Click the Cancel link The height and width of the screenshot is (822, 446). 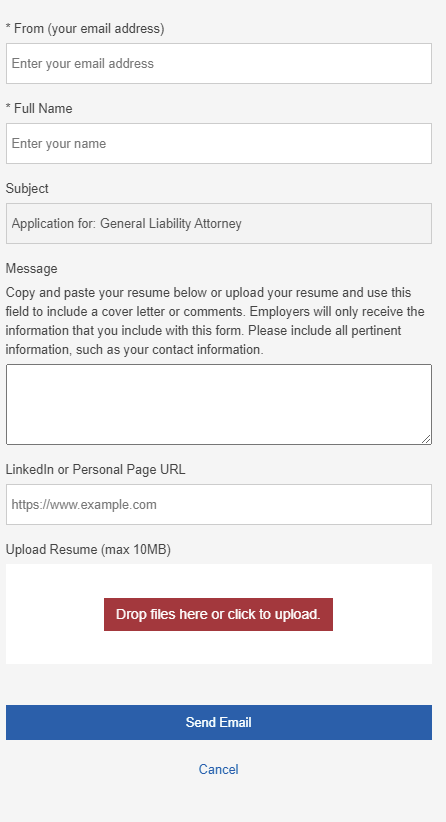tap(219, 769)
